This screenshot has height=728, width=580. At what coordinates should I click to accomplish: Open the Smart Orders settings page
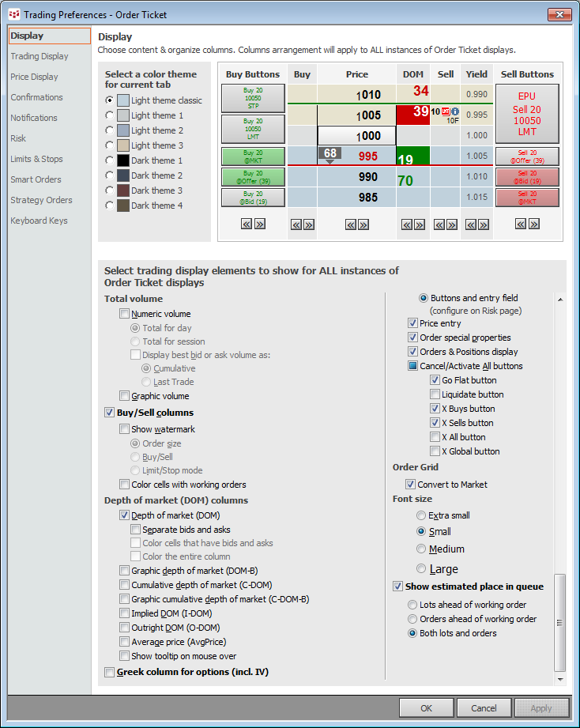(x=36, y=179)
